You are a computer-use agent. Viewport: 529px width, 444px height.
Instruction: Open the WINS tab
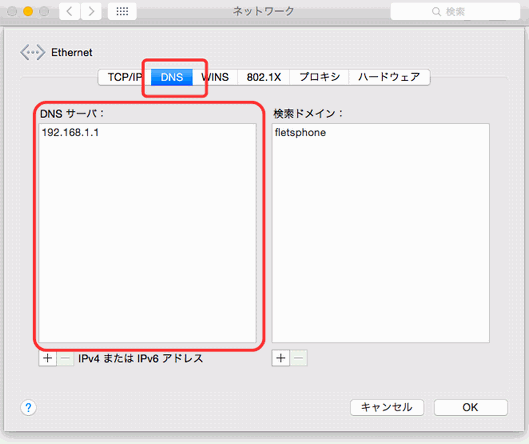click(215, 77)
